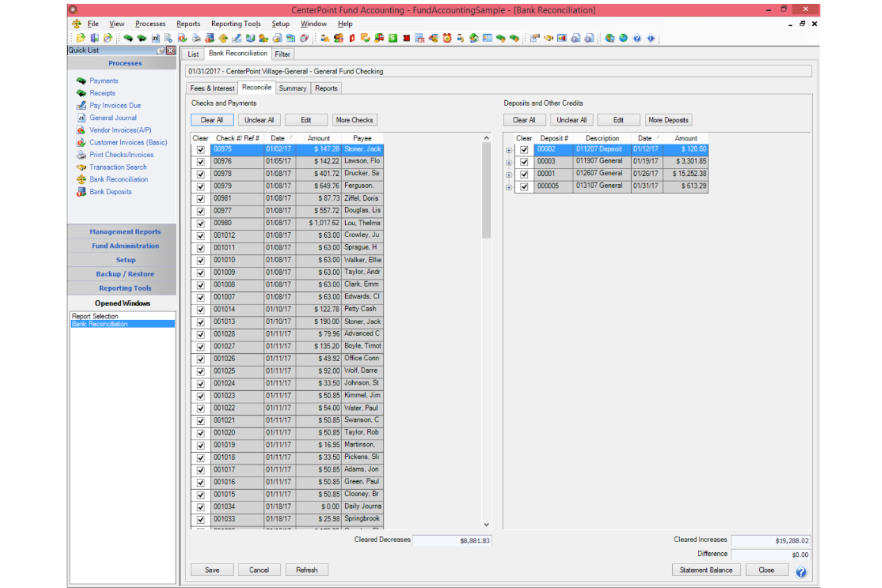
Task: Click the house with person toolbar icon
Action: pos(474,38)
